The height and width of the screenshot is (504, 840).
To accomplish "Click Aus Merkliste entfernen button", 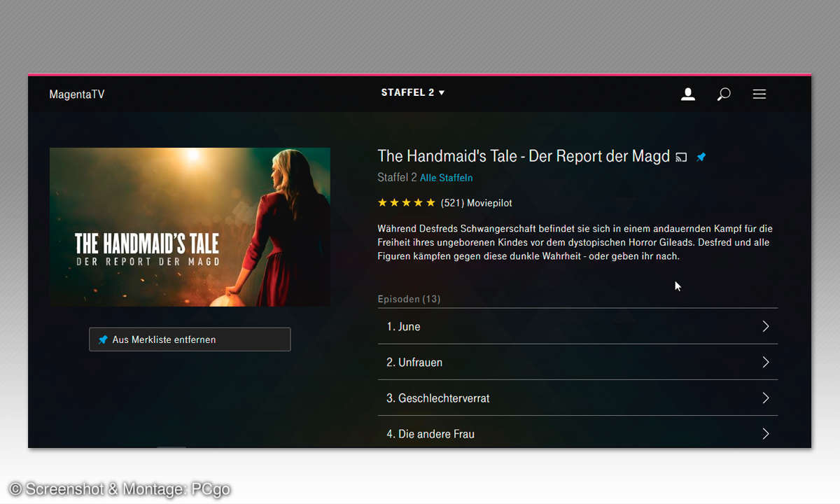I will pyautogui.click(x=190, y=339).
